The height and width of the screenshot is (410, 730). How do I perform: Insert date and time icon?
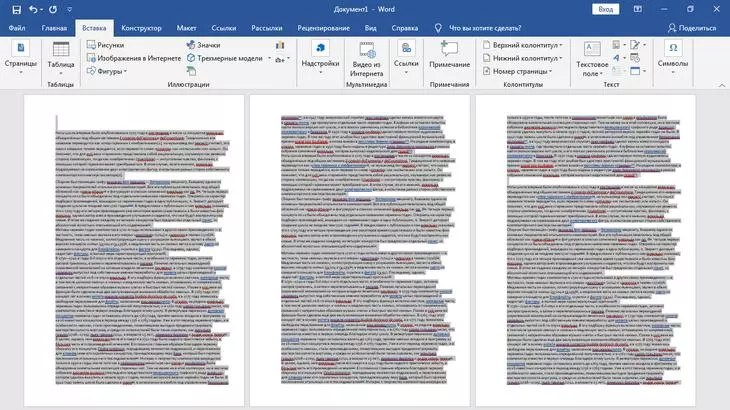coord(635,58)
